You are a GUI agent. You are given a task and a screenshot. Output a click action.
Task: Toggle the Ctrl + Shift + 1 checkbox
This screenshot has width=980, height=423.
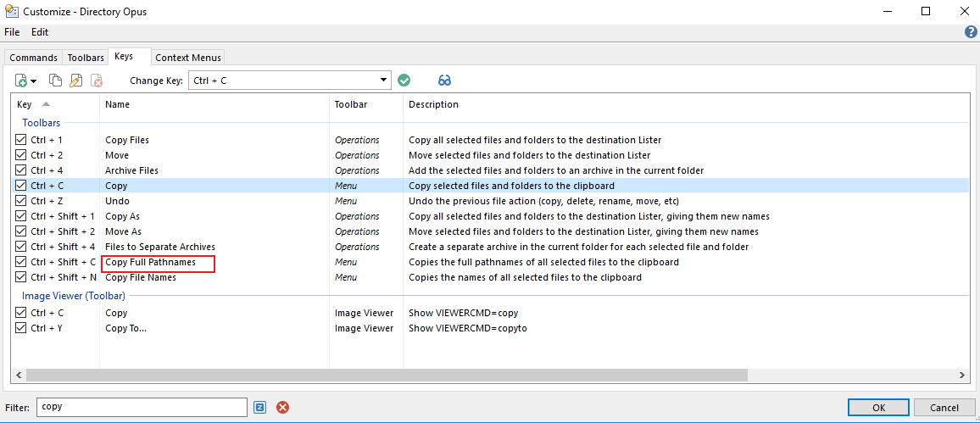coord(21,216)
